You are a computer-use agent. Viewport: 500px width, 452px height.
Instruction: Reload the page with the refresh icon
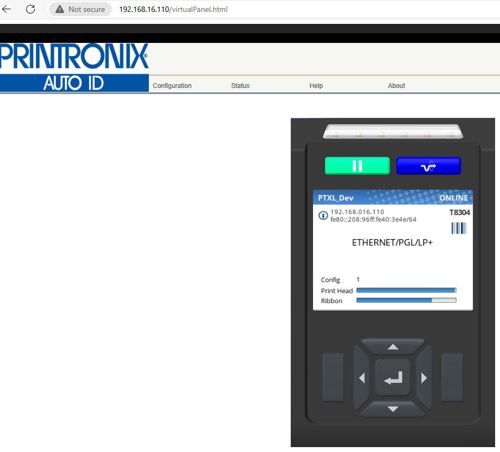pyautogui.click(x=30, y=9)
